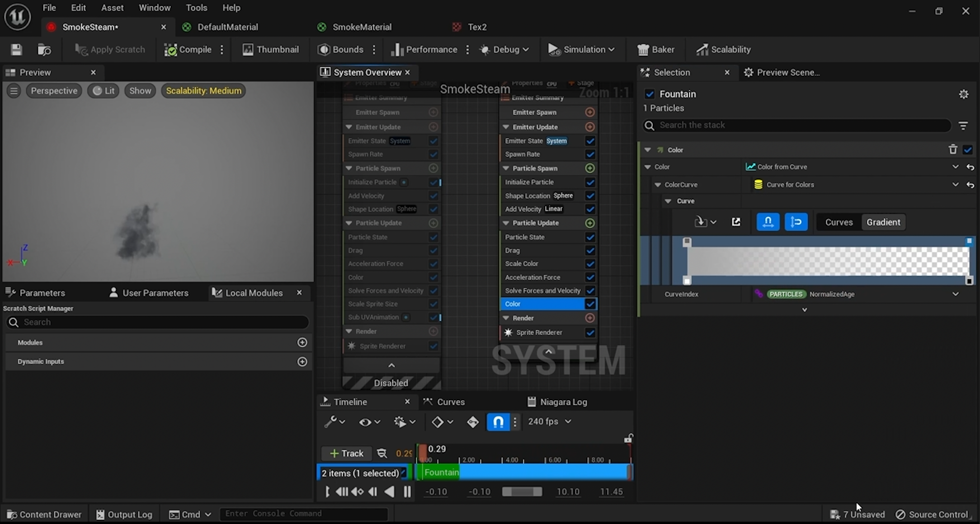
Task: Toggle Particle State checkbox in Fountain emitter
Action: 590,237
